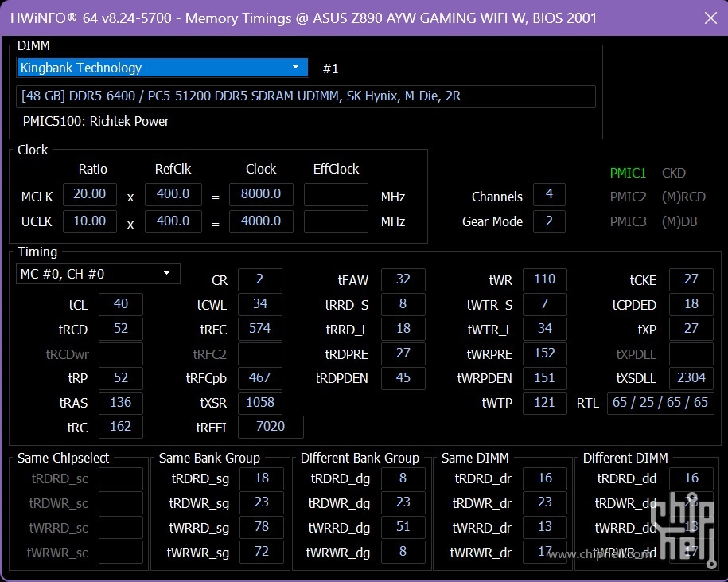Click the tXP value field

(x=691, y=329)
